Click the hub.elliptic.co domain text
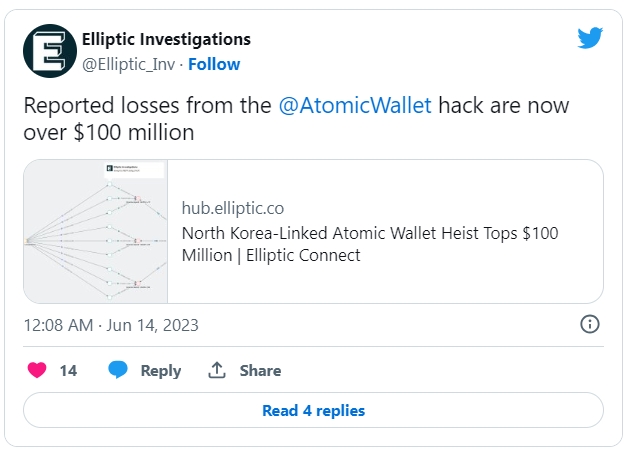 coord(233,208)
